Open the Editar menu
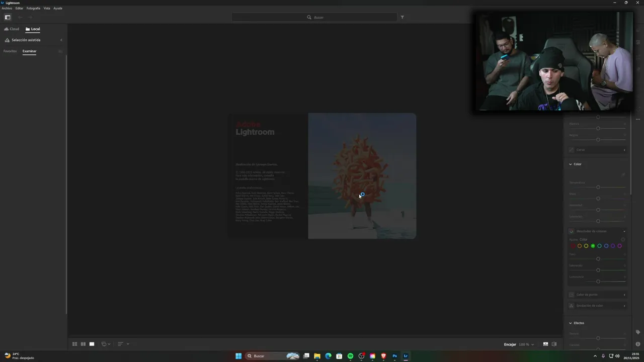This screenshot has height=362, width=644. click(19, 8)
